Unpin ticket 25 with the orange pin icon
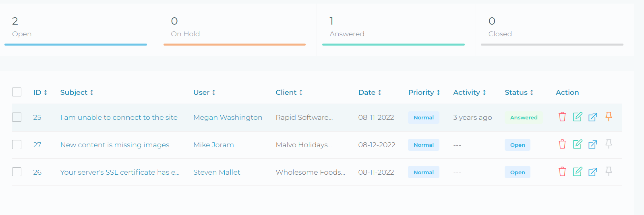Viewport: 644px width, 215px height. [x=609, y=117]
